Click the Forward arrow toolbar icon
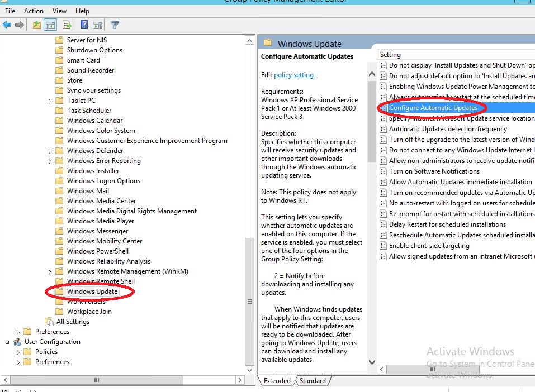This screenshot has height=392, width=535. 20,25
